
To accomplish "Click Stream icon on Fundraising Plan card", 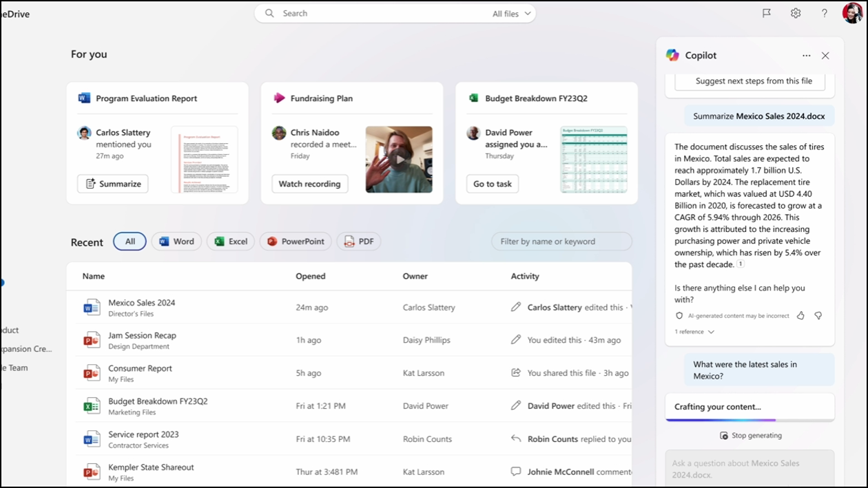I will 279,98.
